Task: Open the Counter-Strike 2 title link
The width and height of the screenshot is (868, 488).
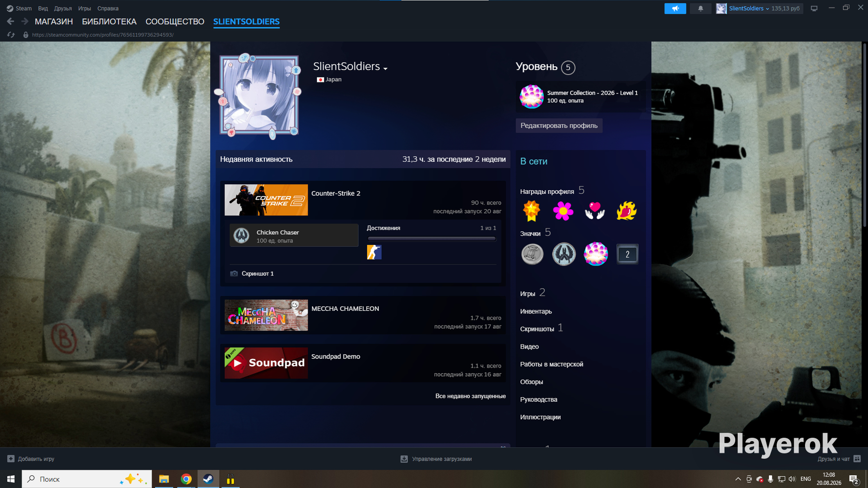Action: click(x=336, y=193)
